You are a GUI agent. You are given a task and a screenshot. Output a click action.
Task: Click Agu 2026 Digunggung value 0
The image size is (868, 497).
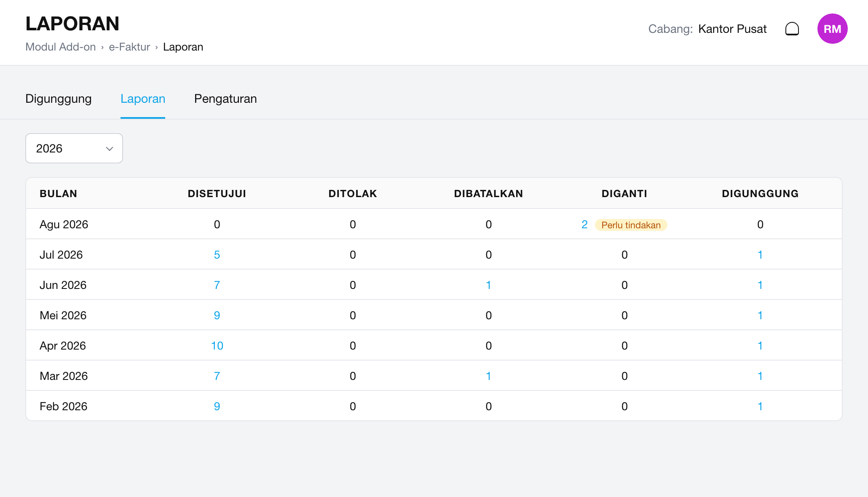click(x=760, y=224)
